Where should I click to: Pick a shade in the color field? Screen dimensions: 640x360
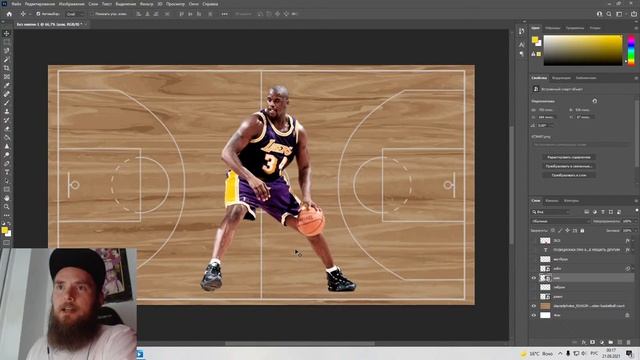582,50
